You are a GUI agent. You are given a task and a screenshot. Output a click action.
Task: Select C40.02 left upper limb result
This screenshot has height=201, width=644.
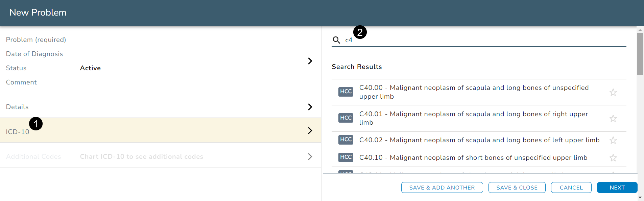(479, 140)
